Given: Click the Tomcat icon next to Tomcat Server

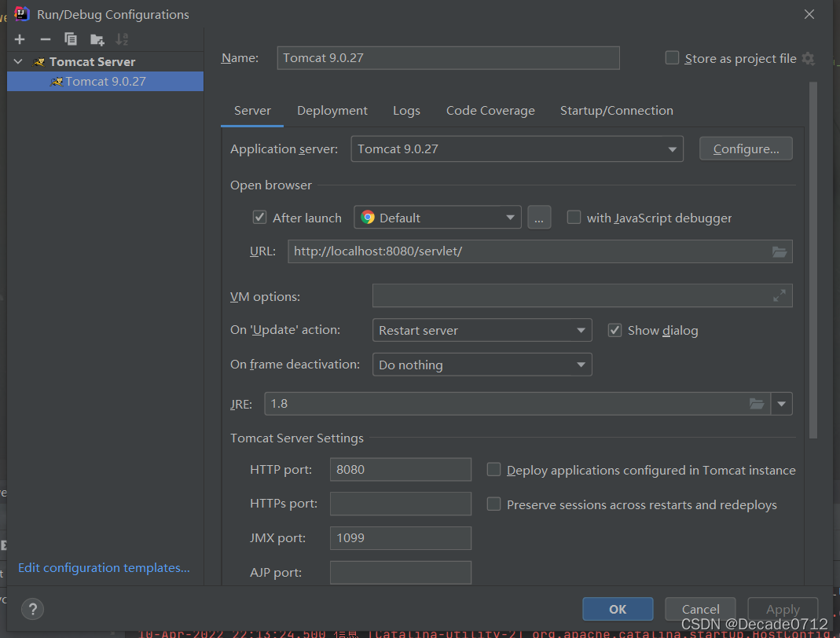Looking at the screenshot, I should 39,62.
